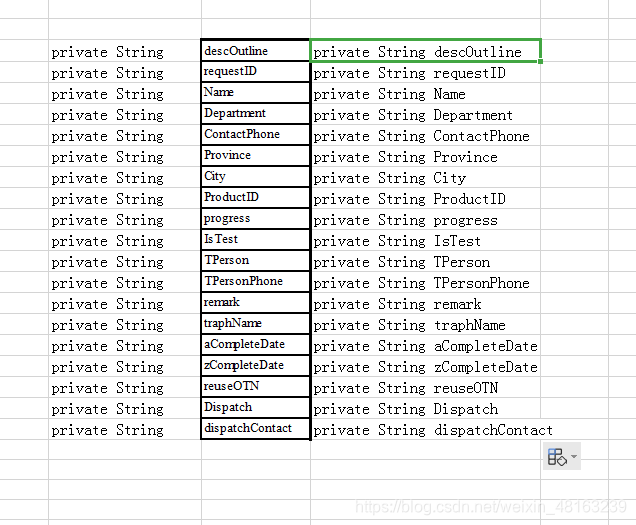The height and width of the screenshot is (525, 636).
Task: Select the bordered cell 'Province'
Action: [x=256, y=156]
